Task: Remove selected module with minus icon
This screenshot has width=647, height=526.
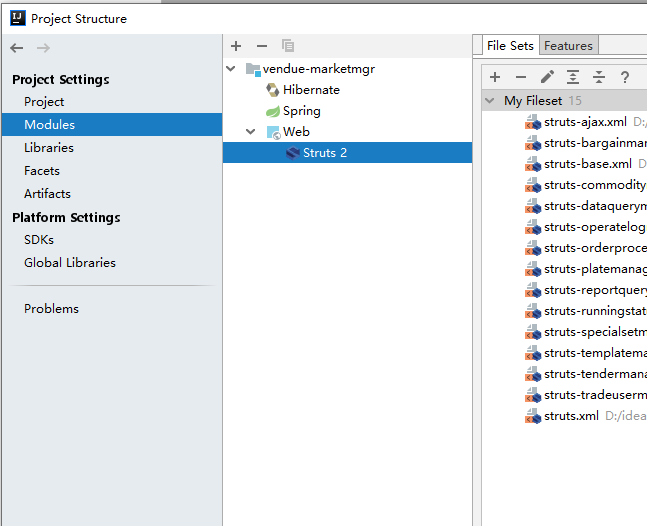Action: point(262,46)
